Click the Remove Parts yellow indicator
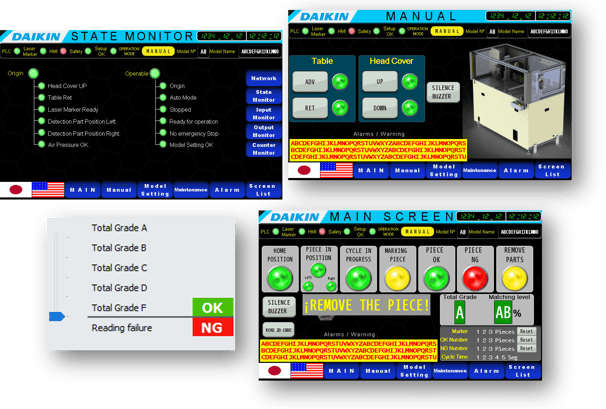 514,278
